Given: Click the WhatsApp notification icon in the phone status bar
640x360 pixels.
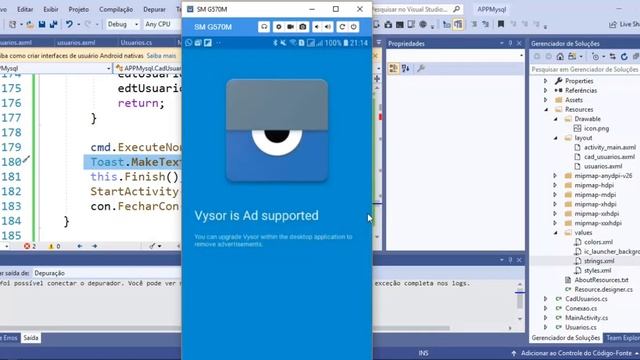Looking at the screenshot, I should point(188,42).
